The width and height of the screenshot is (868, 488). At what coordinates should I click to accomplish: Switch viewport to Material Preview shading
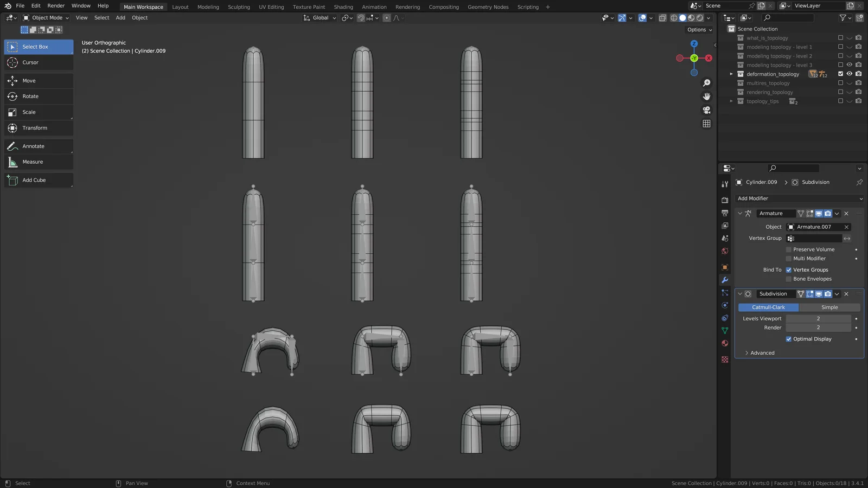[691, 17]
